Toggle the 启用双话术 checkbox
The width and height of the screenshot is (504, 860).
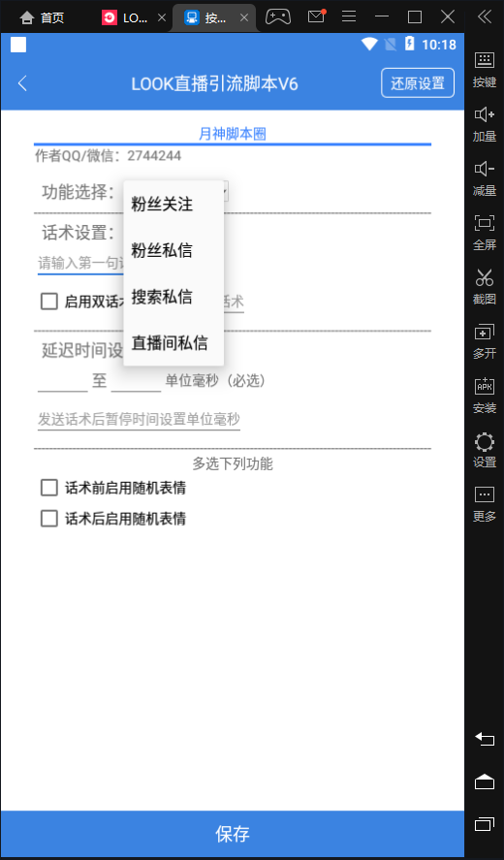pyautogui.click(x=49, y=302)
